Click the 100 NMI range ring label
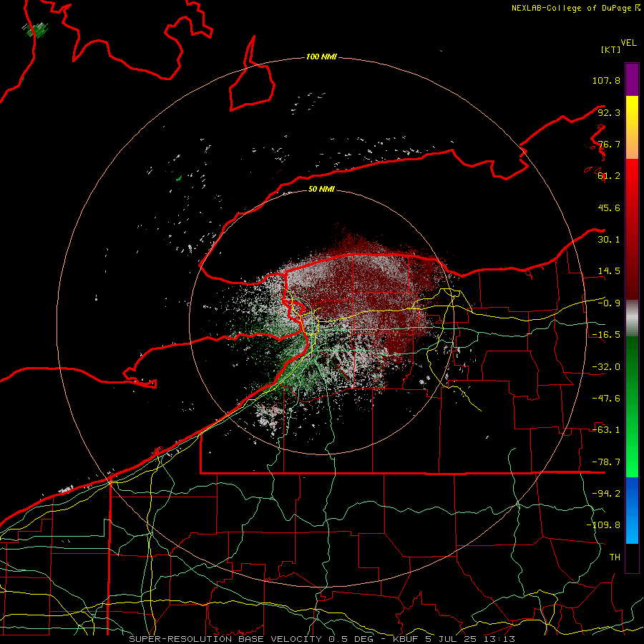Screen dimensions: 644x644 (321, 57)
